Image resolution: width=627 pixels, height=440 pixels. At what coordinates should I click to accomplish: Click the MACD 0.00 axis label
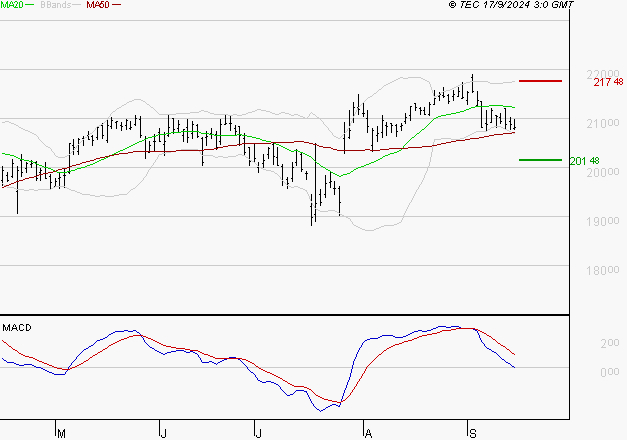pyautogui.click(x=610, y=372)
